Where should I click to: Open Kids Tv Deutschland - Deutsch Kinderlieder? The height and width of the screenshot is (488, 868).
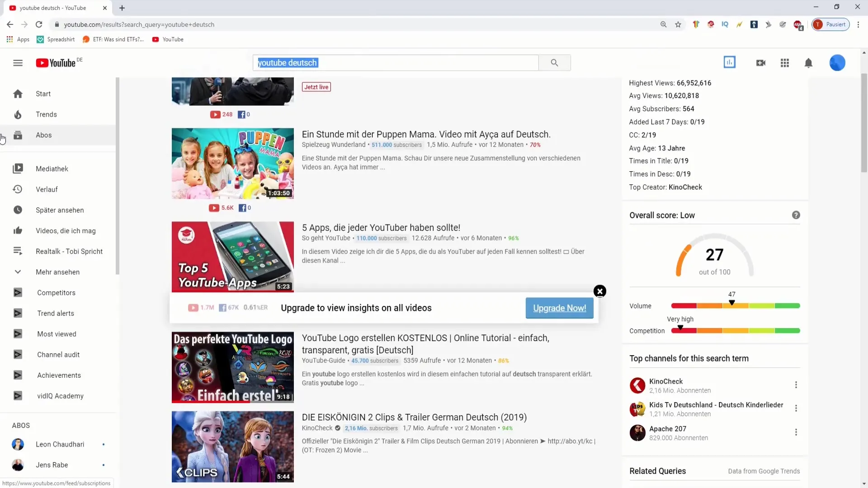coord(716,405)
